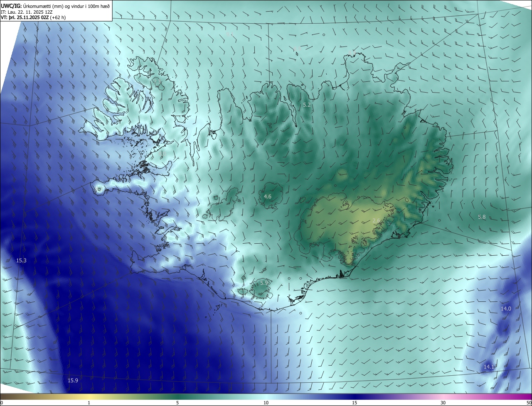The image size is (532, 406).
Task: Click the 30 tick on the color scale
Action: click(443, 403)
